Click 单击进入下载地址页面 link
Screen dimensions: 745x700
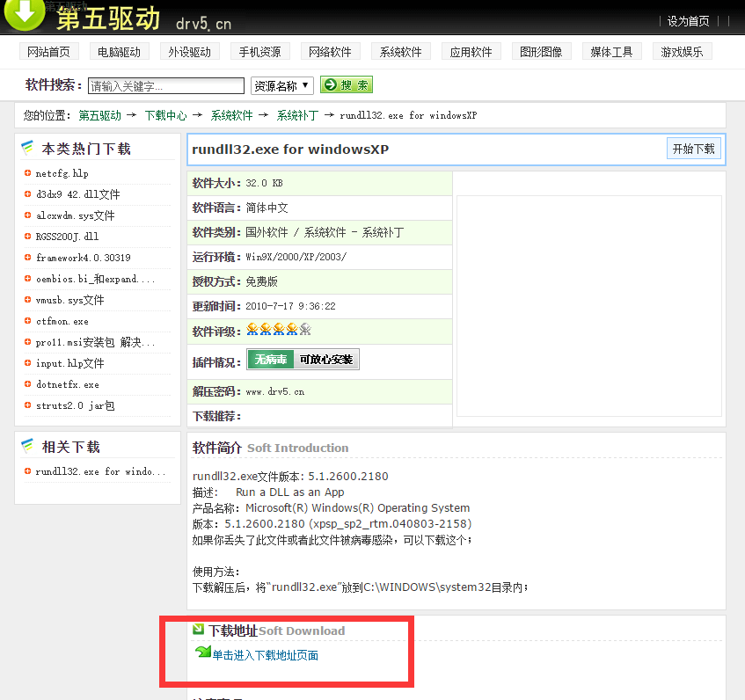coord(265,655)
